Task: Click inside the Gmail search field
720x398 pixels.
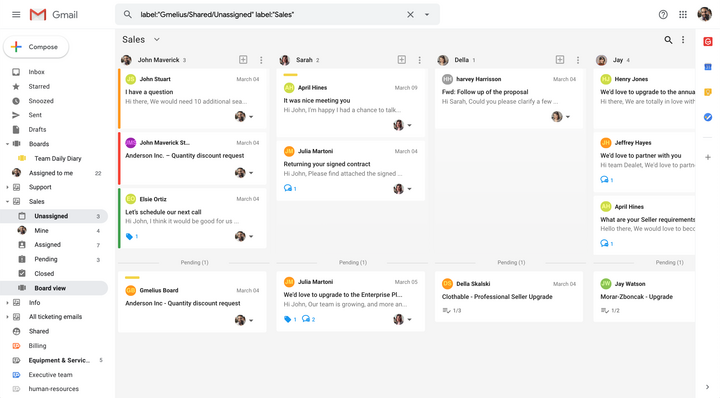Action: 271,15
